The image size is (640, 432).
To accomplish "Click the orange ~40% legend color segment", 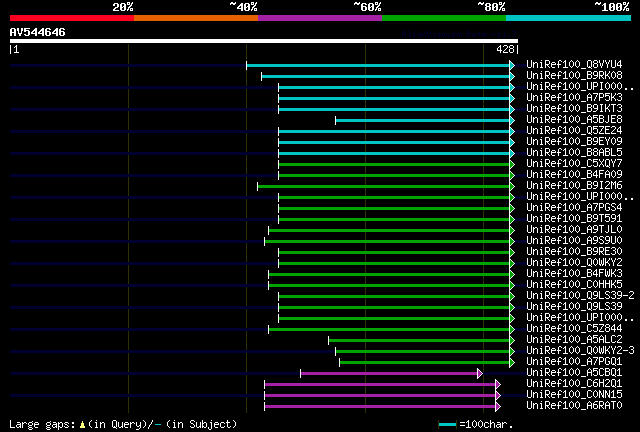I will (196, 18).
